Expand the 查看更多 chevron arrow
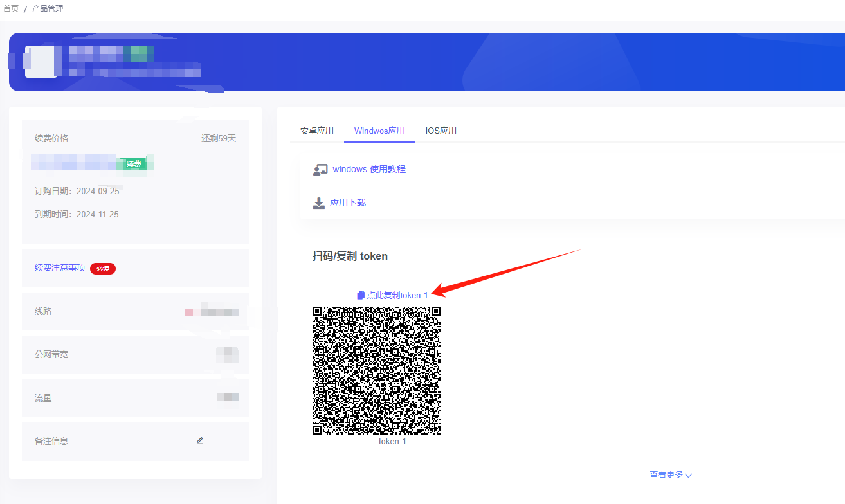 pos(689,476)
